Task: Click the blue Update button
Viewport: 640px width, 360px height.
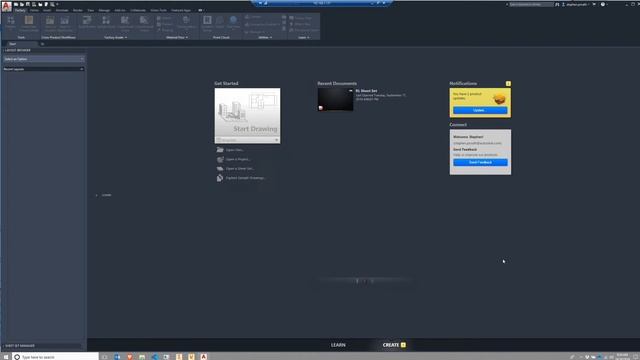Action: 480,110
